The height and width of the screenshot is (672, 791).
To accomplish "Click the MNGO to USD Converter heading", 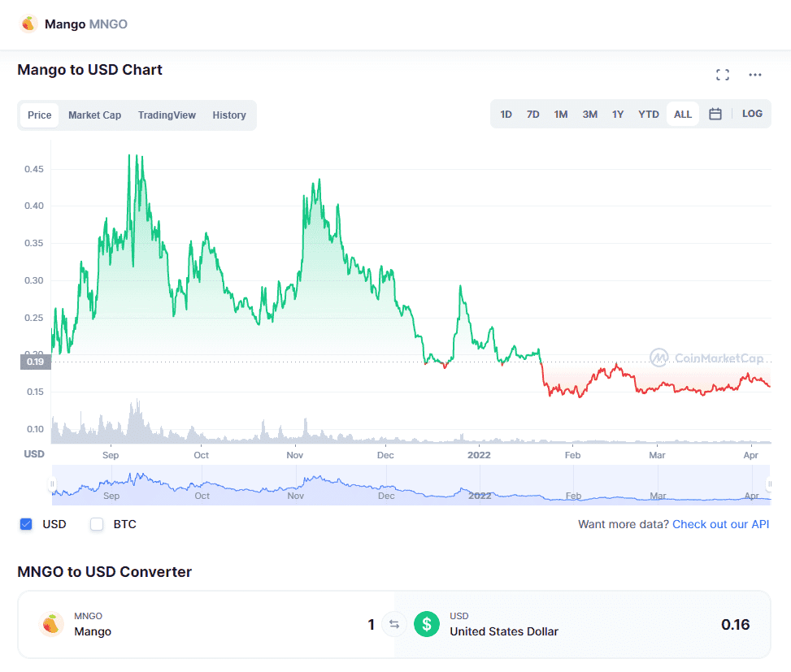I will [x=104, y=572].
